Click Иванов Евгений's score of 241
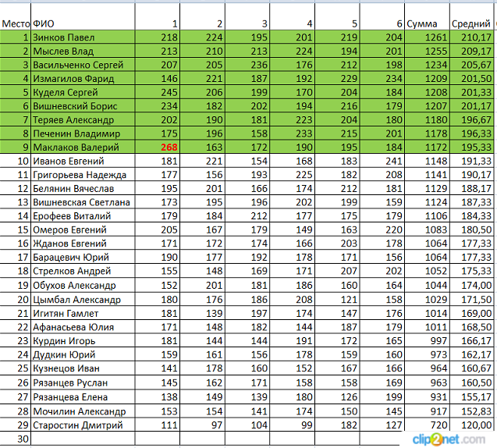This screenshot has height=448, width=497. click(382, 162)
